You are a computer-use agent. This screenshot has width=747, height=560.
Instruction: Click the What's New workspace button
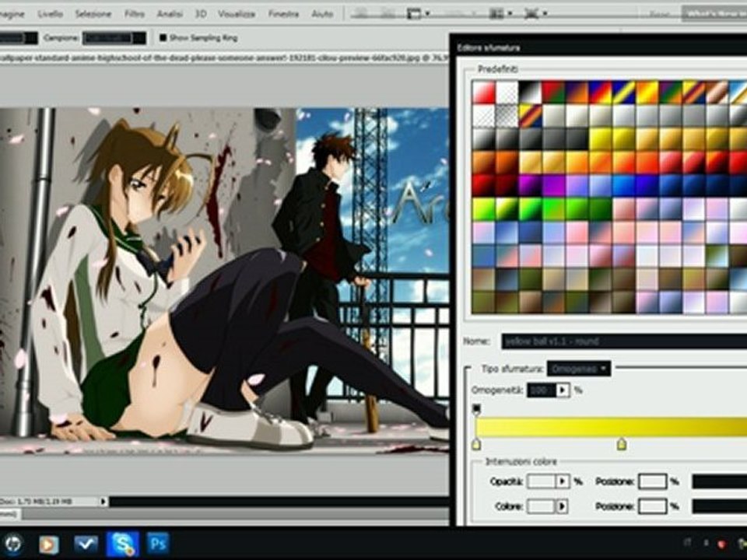pos(714,14)
